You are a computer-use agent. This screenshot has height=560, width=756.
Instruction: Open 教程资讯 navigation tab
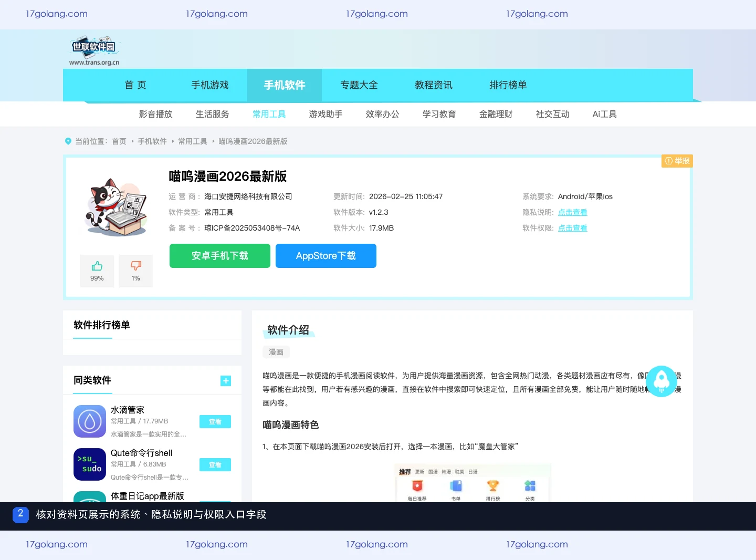coord(434,85)
